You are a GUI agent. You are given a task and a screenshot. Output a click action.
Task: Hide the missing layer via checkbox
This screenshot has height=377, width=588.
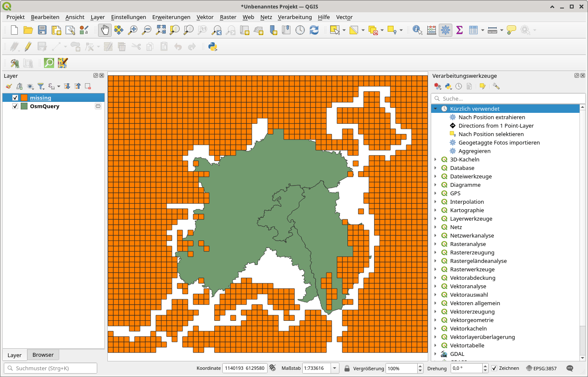point(15,98)
